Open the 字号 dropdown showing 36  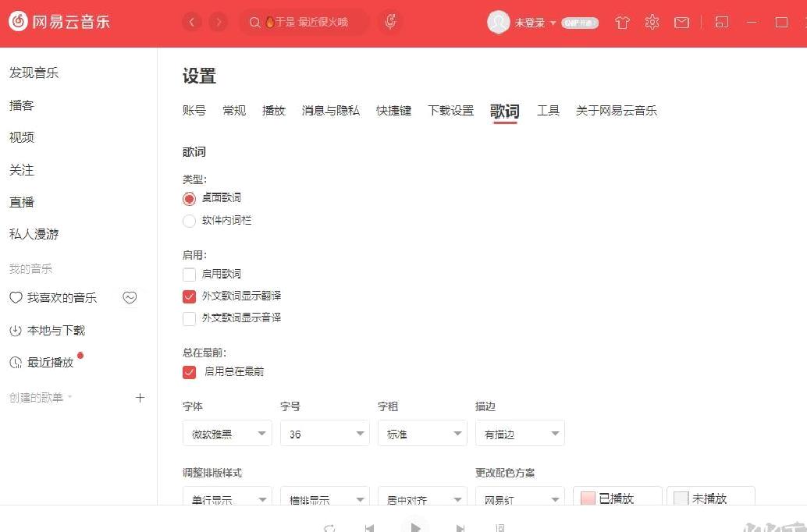tap(325, 433)
